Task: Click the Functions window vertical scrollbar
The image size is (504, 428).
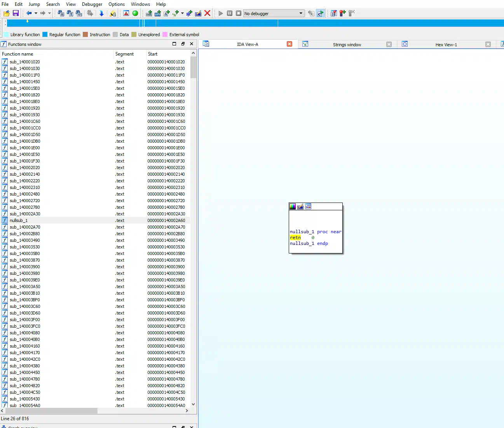Action: pyautogui.click(x=193, y=233)
